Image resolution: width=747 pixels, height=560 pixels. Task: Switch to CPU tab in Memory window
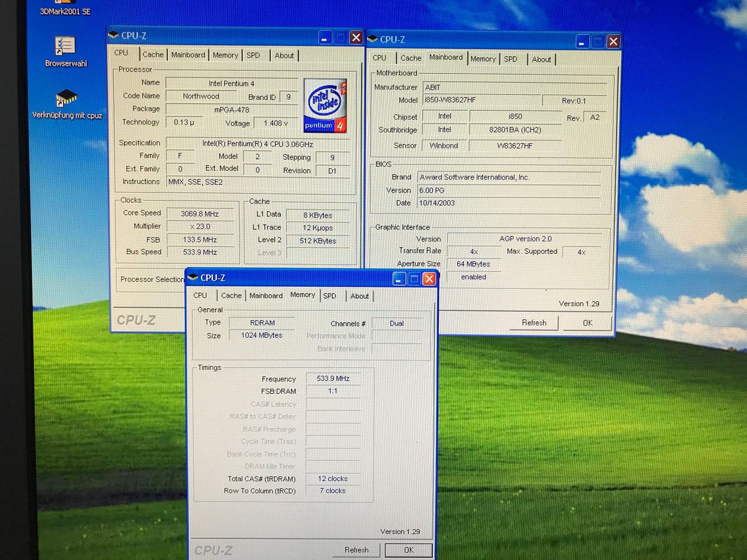point(200,295)
